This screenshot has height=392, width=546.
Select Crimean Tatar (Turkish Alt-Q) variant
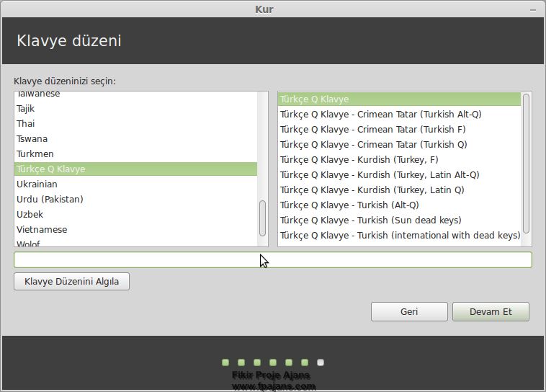tap(399, 115)
